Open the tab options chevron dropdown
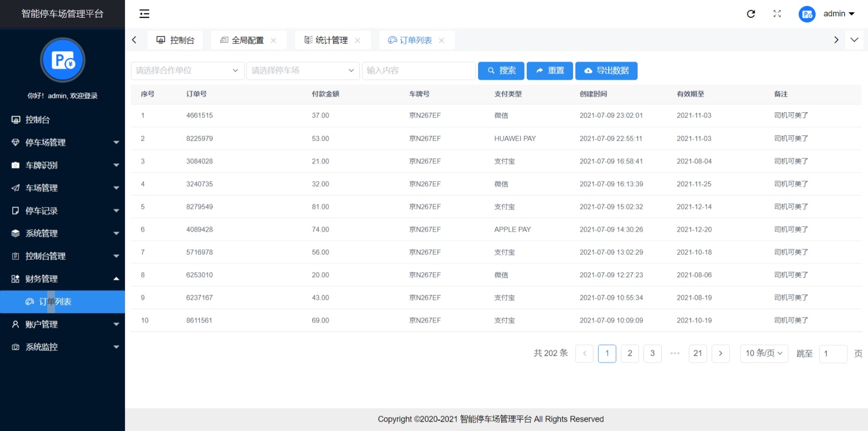This screenshot has width=868, height=431. tap(854, 40)
